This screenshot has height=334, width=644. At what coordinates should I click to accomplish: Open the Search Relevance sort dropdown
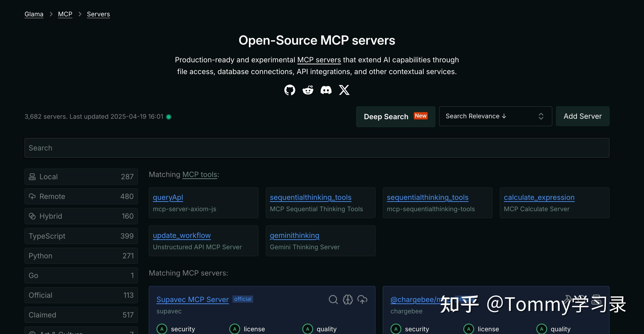tap(495, 116)
